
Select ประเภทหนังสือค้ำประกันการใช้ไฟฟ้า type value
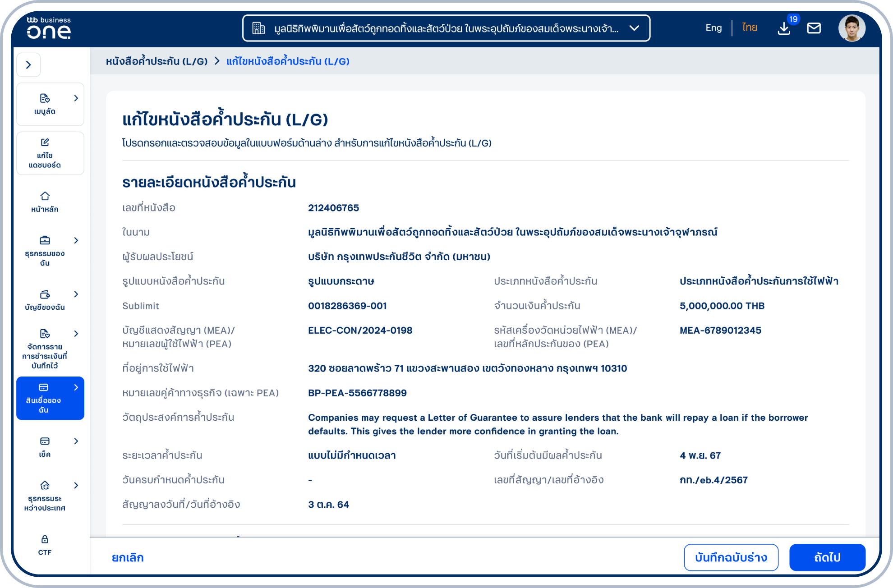coord(759,280)
